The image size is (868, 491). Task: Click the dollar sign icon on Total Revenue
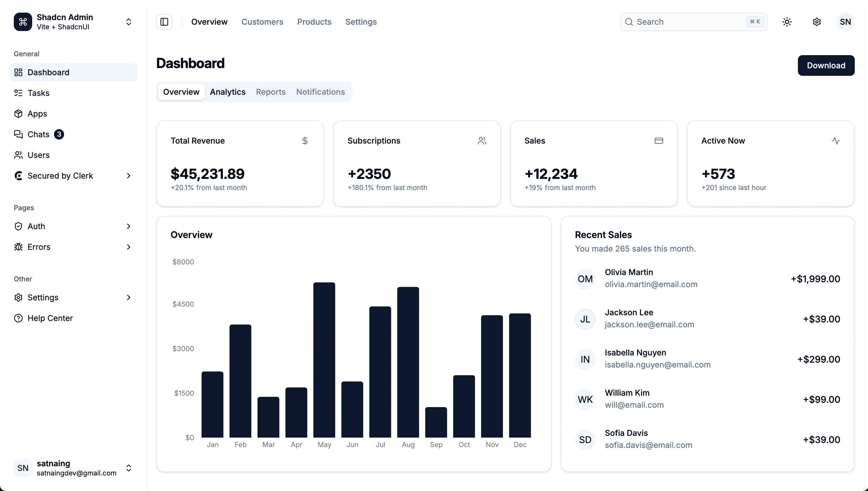pos(305,141)
